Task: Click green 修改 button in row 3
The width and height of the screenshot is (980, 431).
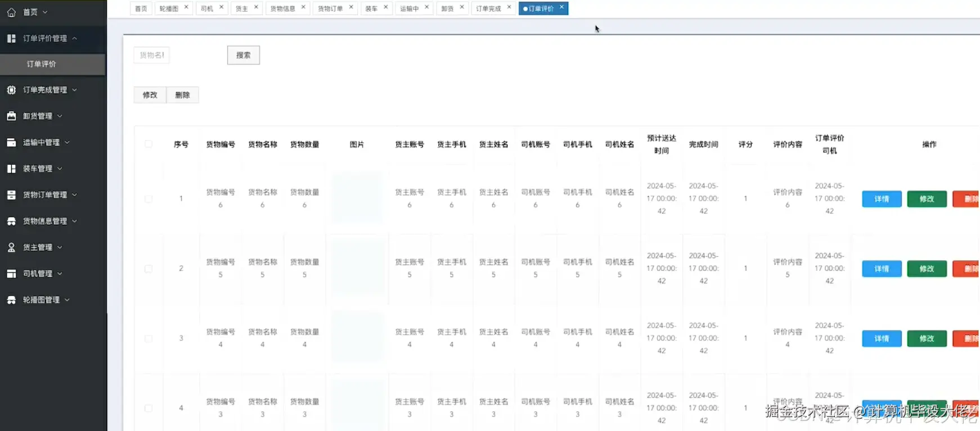Action: tap(927, 338)
